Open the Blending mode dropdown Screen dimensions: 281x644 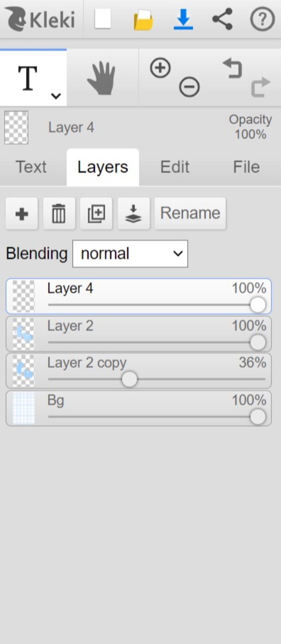coord(130,254)
